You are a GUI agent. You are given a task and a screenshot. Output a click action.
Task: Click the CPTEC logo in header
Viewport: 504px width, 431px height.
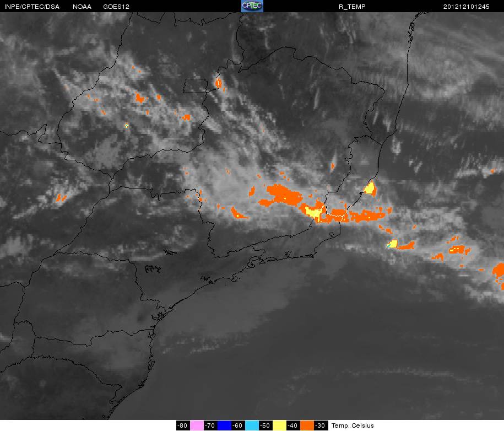click(x=252, y=6)
